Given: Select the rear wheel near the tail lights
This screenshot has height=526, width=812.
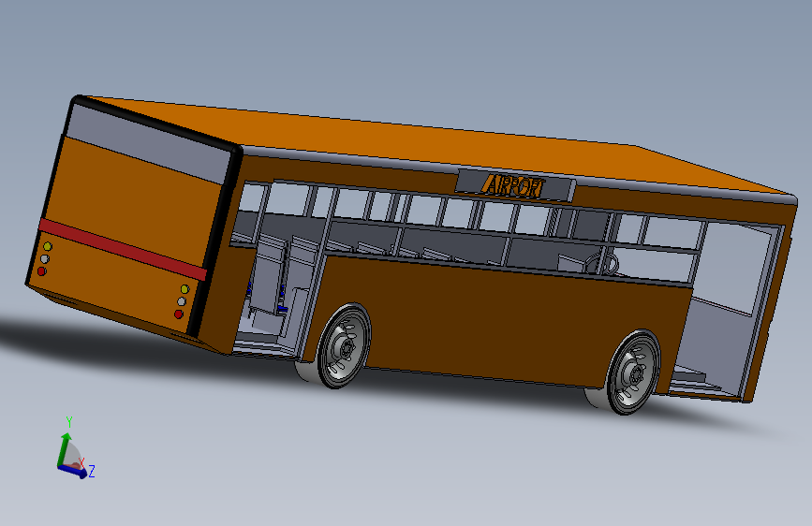Looking at the screenshot, I should [x=344, y=345].
